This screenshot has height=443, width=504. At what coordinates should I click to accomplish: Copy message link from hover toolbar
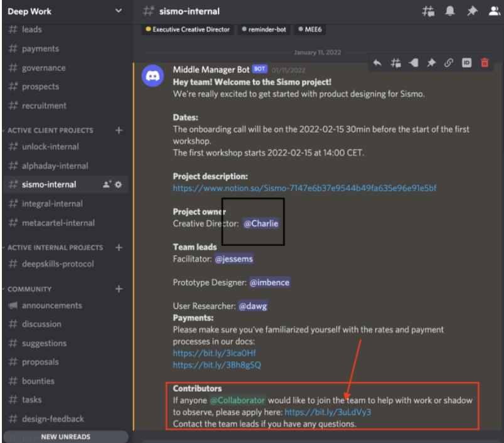coord(449,62)
